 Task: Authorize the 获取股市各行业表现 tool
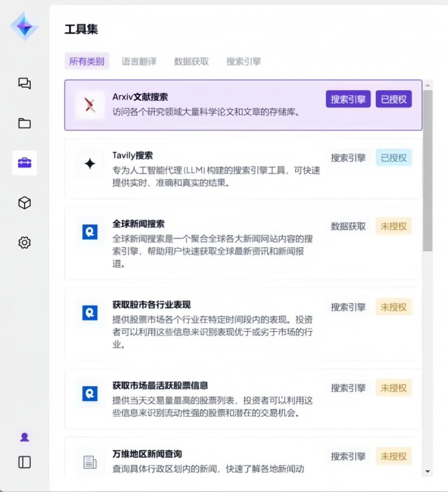[394, 307]
